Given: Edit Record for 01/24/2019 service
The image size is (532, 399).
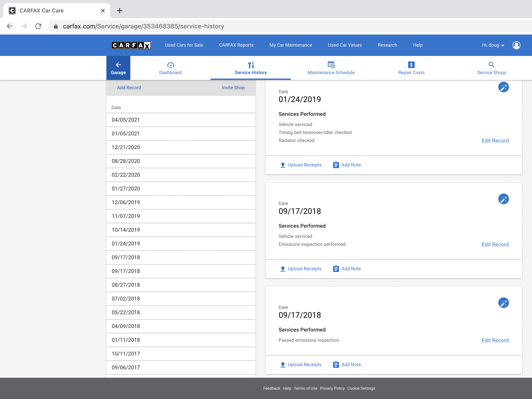Looking at the screenshot, I should [x=495, y=141].
